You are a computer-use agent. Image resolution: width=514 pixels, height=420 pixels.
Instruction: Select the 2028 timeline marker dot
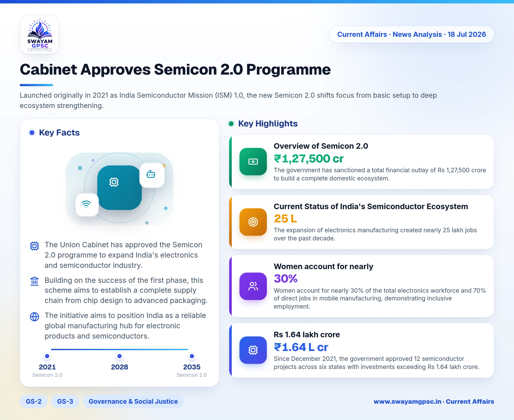pyautogui.click(x=120, y=356)
